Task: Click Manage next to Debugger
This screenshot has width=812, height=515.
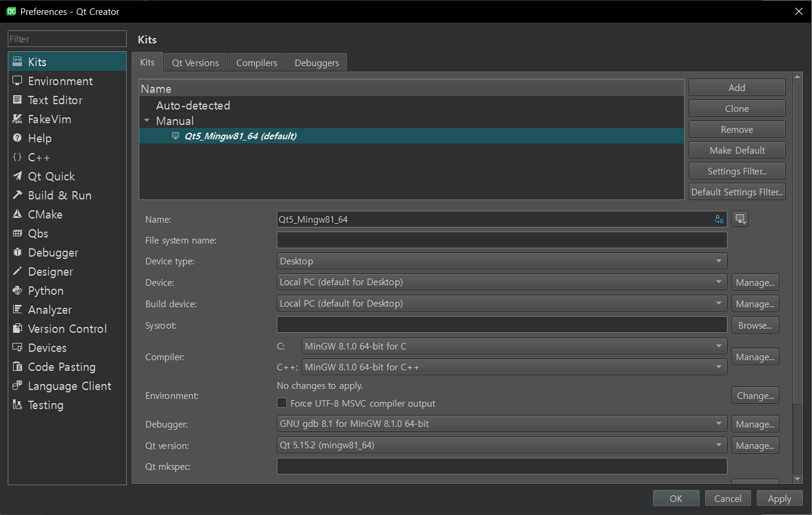Action: tap(755, 424)
